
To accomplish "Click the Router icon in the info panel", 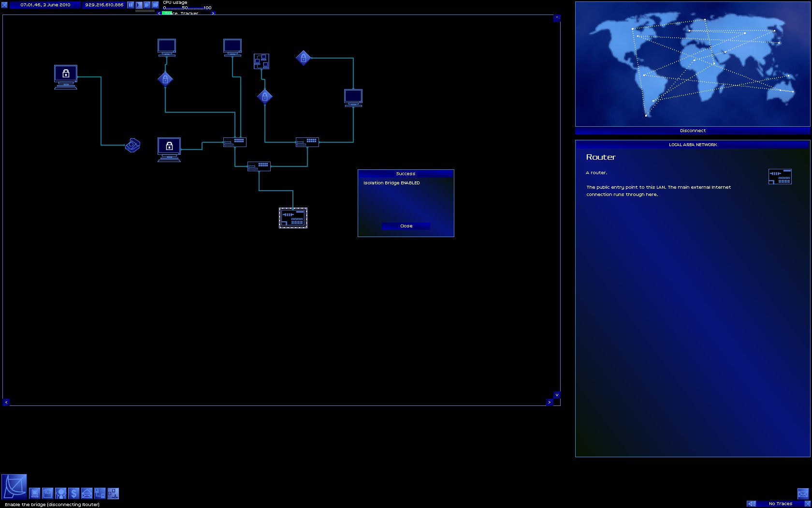I will tap(780, 177).
